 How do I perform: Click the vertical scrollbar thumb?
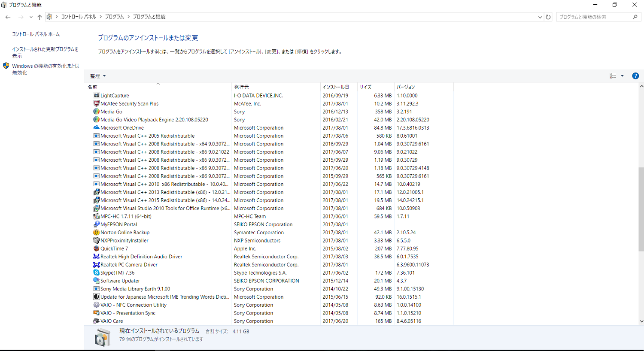(x=641, y=209)
